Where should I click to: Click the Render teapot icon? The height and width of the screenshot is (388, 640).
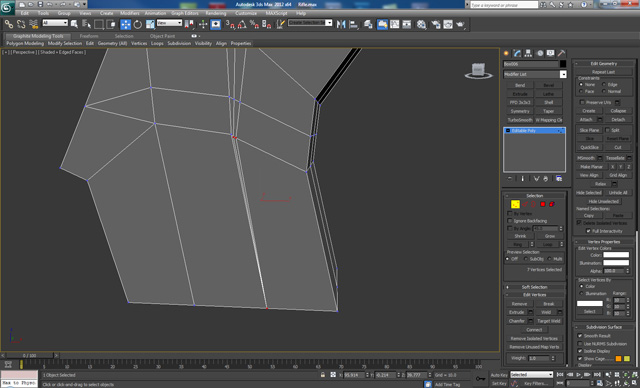[x=460, y=24]
